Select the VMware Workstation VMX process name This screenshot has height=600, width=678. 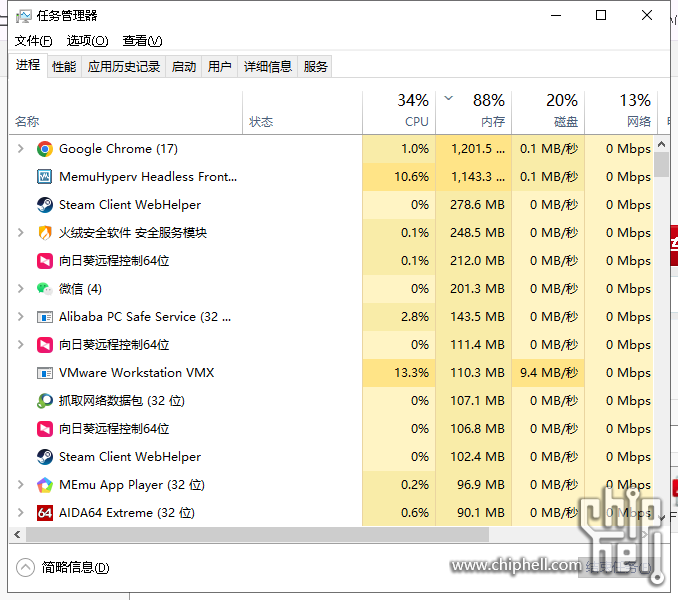(137, 373)
